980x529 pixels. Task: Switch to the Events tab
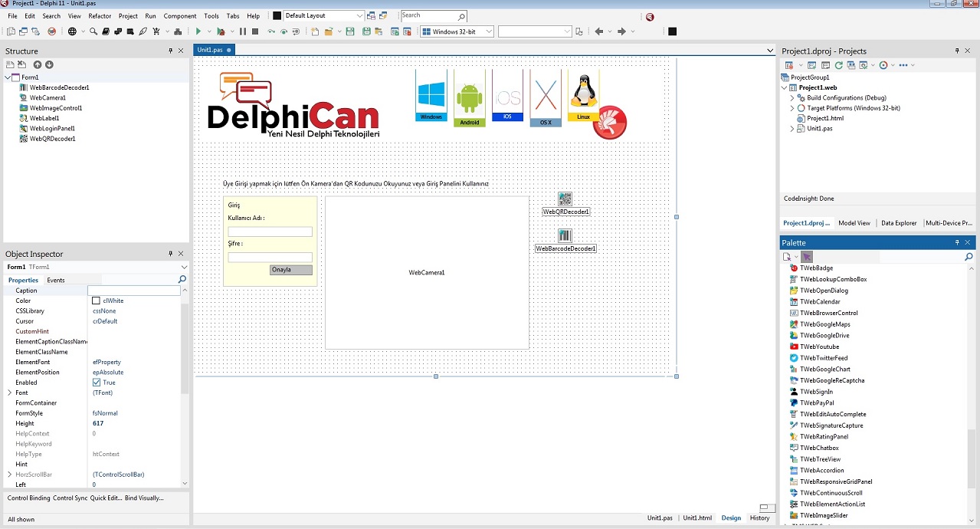point(56,280)
